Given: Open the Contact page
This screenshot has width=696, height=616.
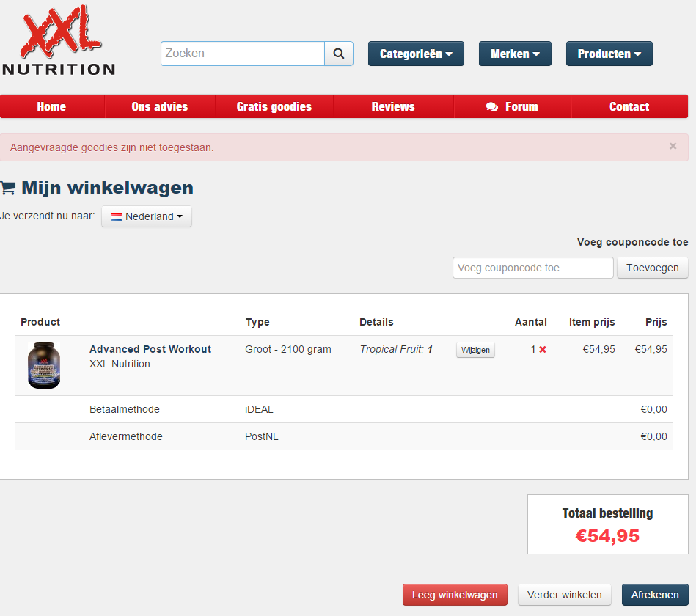Looking at the screenshot, I should point(629,106).
